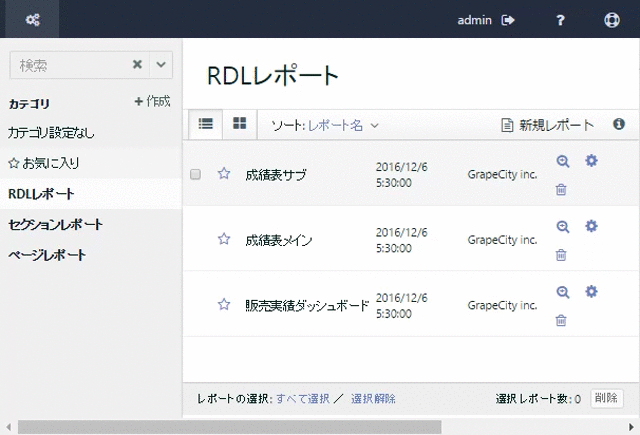Viewport: 640px width, 435px height.
Task: Clear the search box with X
Action: click(138, 65)
